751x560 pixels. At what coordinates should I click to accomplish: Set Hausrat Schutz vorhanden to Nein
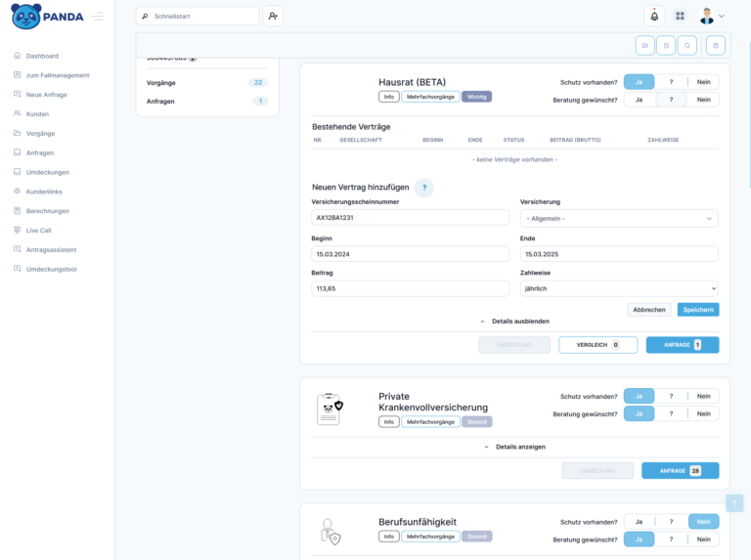tap(703, 82)
